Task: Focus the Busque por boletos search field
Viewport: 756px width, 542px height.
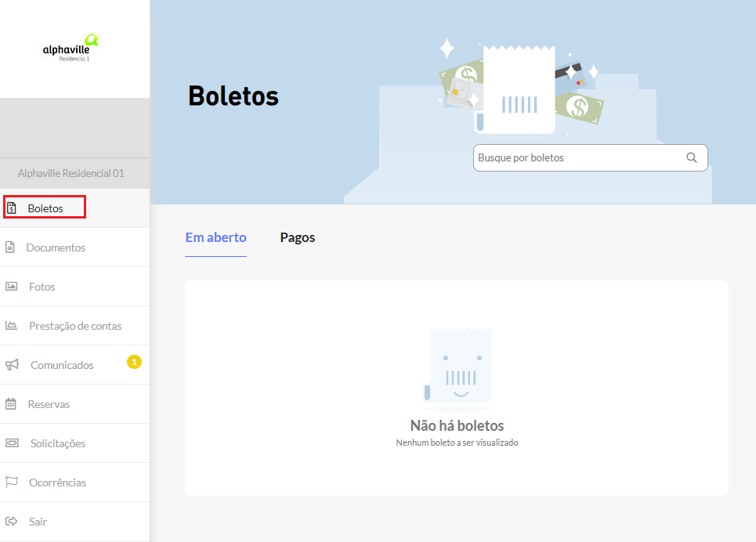Action: pyautogui.click(x=578, y=157)
